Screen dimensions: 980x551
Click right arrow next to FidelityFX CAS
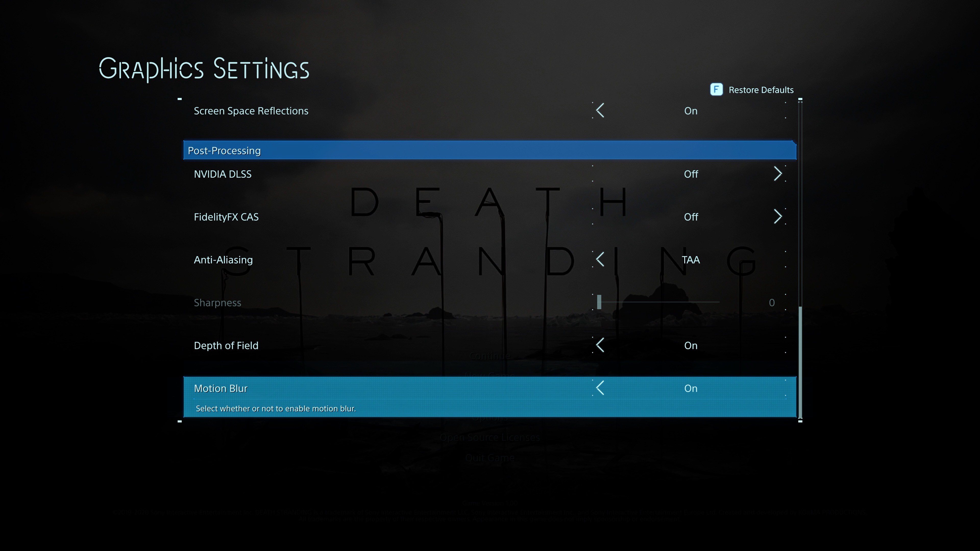[778, 217]
